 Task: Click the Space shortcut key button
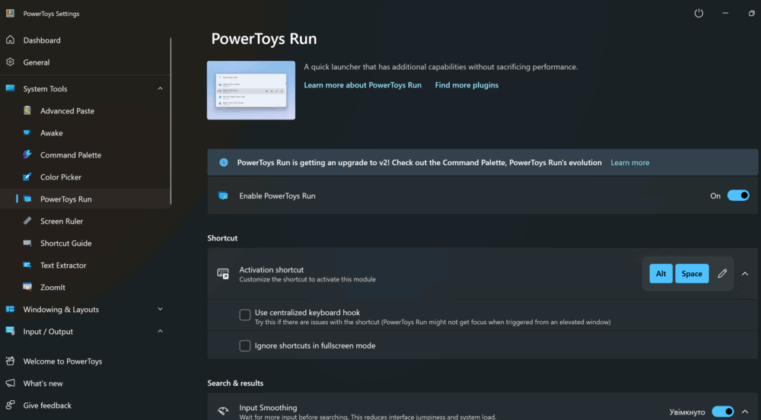point(692,273)
